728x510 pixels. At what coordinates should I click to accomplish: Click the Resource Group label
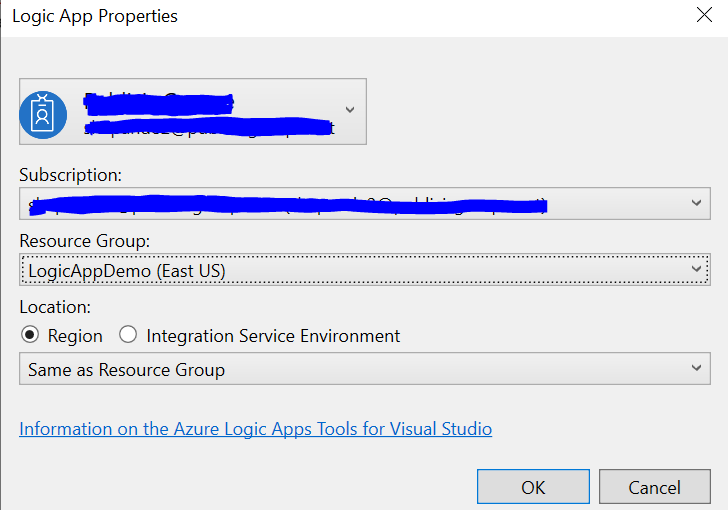[x=85, y=241]
